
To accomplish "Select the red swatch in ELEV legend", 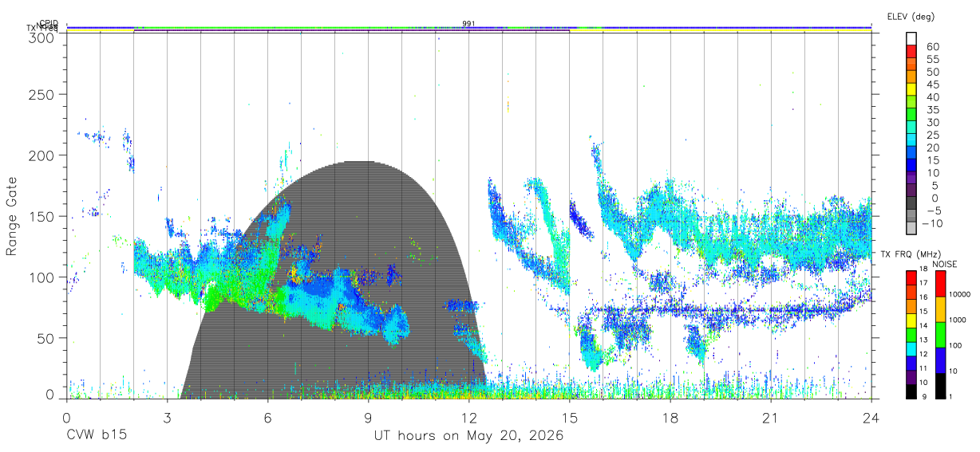I will pyautogui.click(x=911, y=51).
